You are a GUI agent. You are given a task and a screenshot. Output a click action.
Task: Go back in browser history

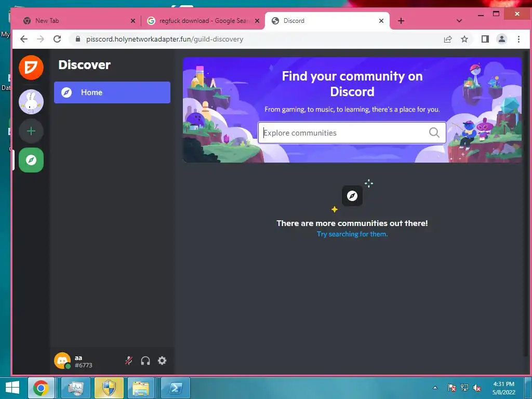pos(24,39)
